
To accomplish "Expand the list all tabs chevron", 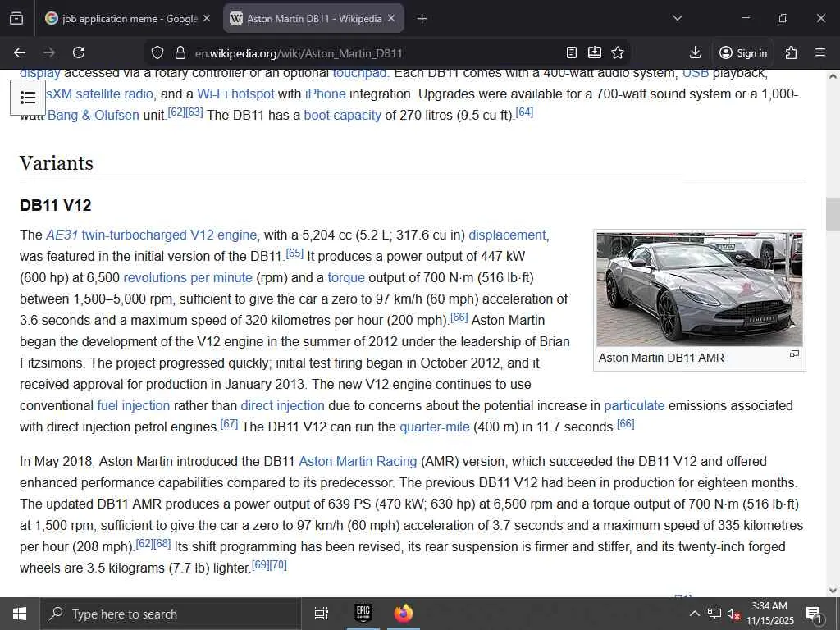I will click(x=677, y=18).
